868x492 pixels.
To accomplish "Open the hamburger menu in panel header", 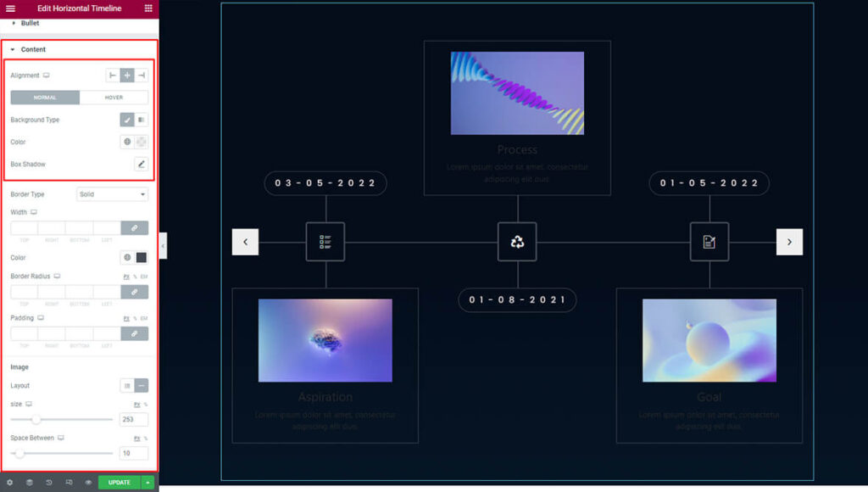I will coord(10,8).
